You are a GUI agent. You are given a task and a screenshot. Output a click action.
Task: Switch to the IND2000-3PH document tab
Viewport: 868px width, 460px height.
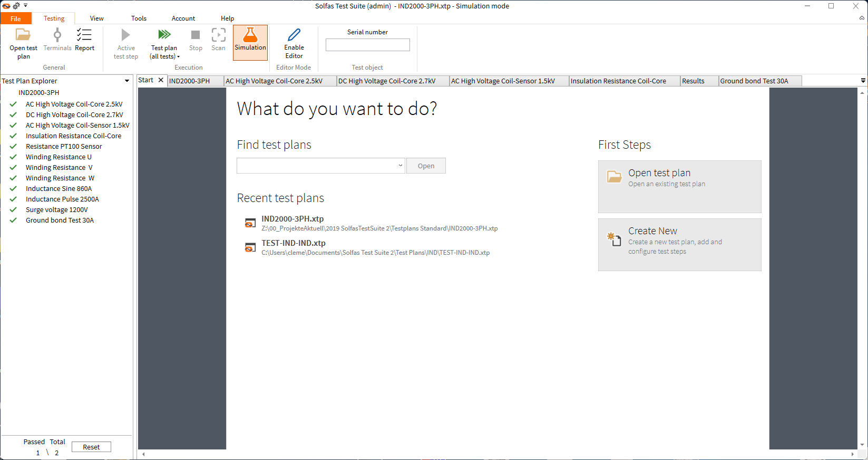point(196,81)
